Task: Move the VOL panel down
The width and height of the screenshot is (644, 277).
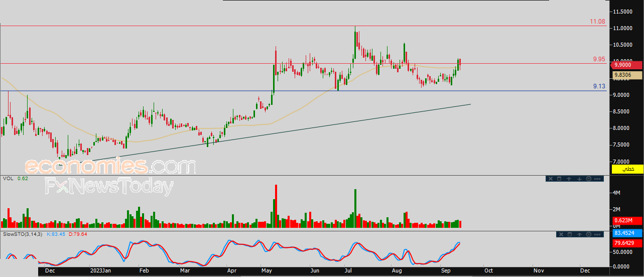Action: point(579,179)
